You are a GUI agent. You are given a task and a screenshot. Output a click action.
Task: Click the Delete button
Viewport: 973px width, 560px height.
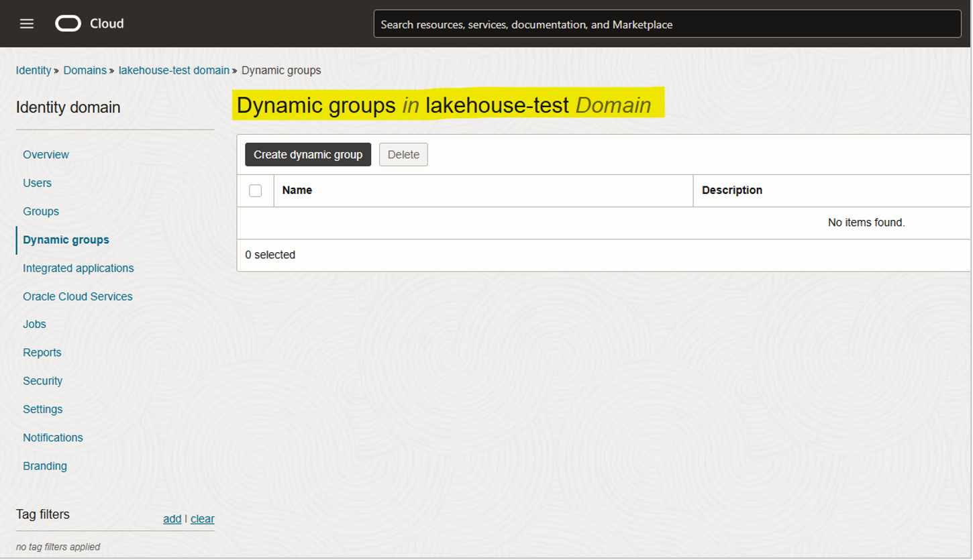403,154
